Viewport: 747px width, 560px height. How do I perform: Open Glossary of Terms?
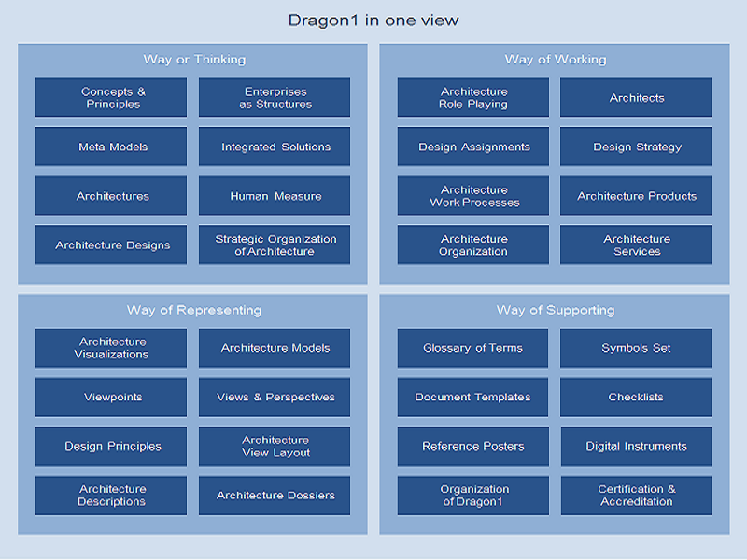coord(473,348)
